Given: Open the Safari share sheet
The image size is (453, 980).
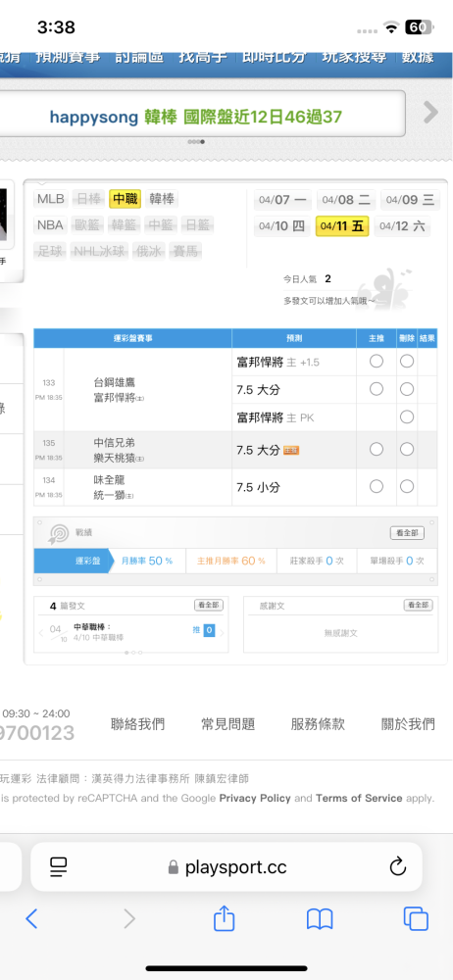Looking at the screenshot, I should click(x=224, y=918).
